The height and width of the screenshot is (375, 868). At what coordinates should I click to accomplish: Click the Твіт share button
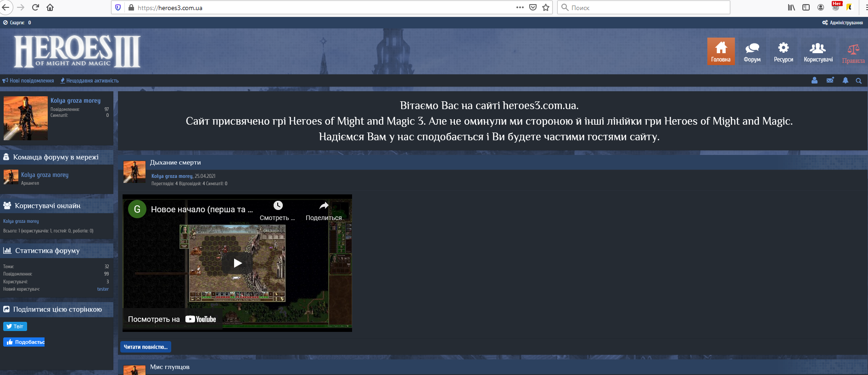[15, 326]
